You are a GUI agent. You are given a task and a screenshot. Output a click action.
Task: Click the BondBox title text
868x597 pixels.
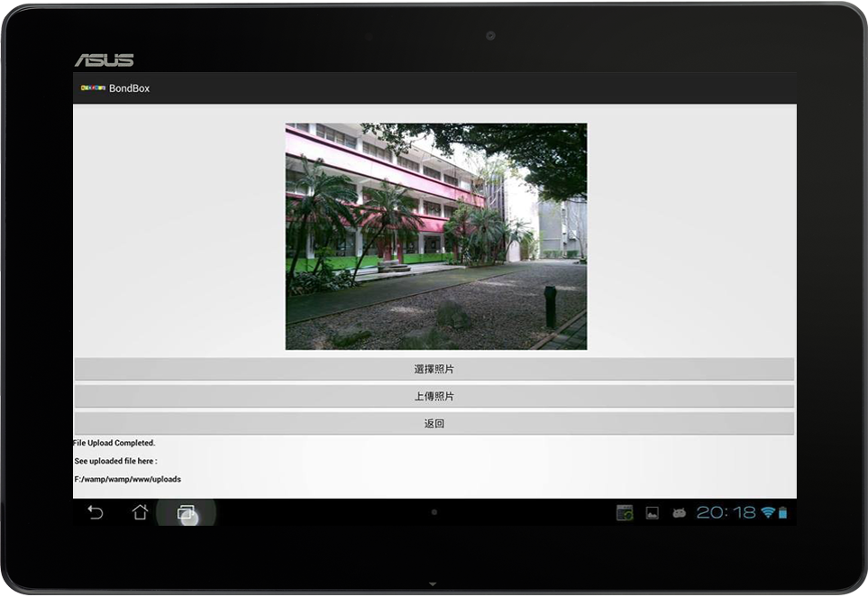[129, 88]
